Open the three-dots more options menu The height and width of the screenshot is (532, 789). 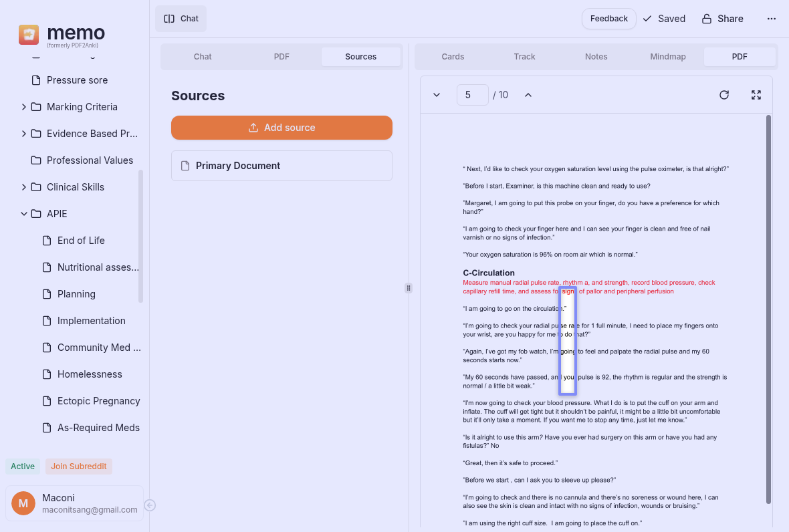click(772, 19)
